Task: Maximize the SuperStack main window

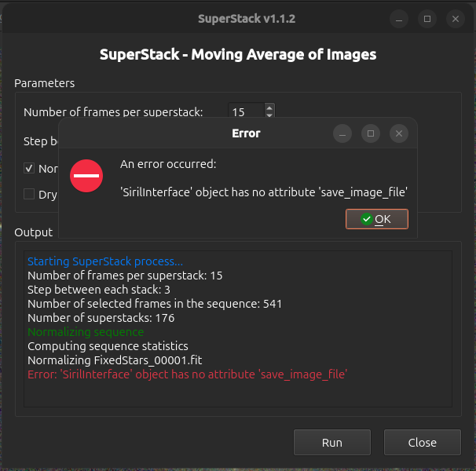Action: point(427,18)
